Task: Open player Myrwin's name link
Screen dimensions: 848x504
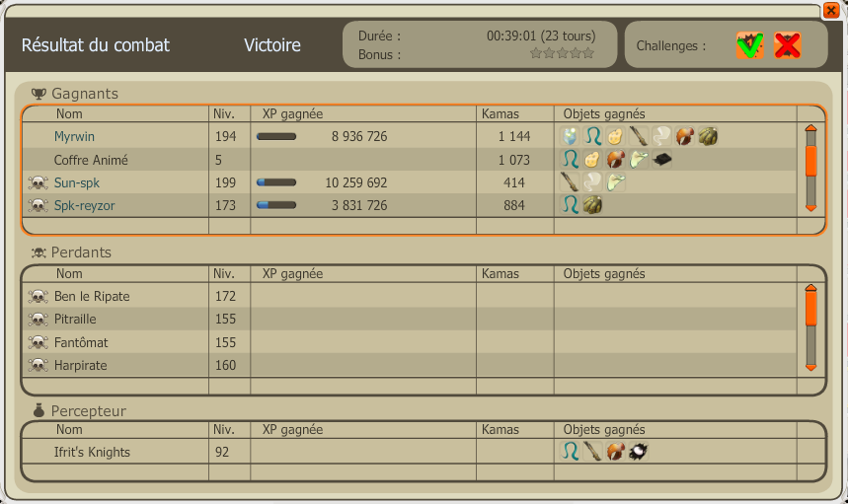Action: [x=74, y=137]
